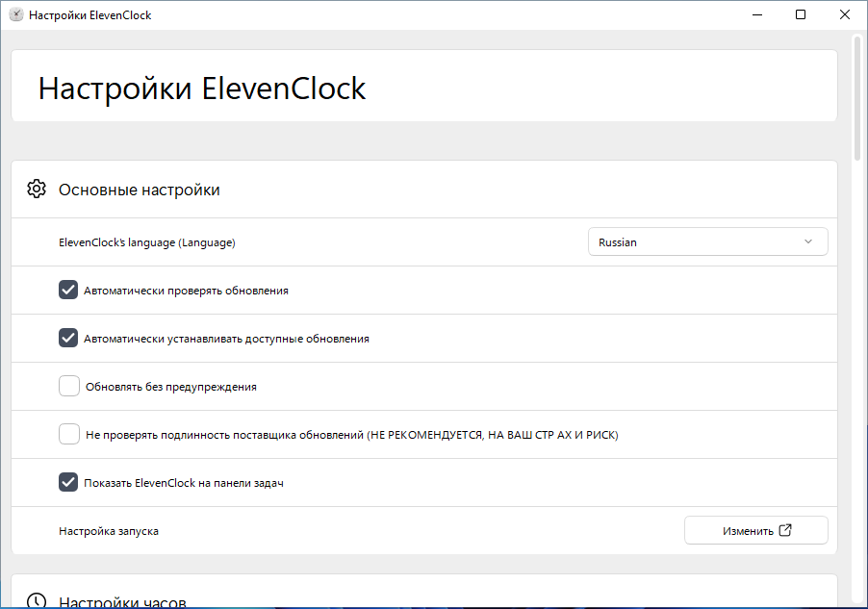Image resolution: width=868 pixels, height=609 pixels.
Task: Click the clock icon beside Настройки часов
Action: point(37,600)
